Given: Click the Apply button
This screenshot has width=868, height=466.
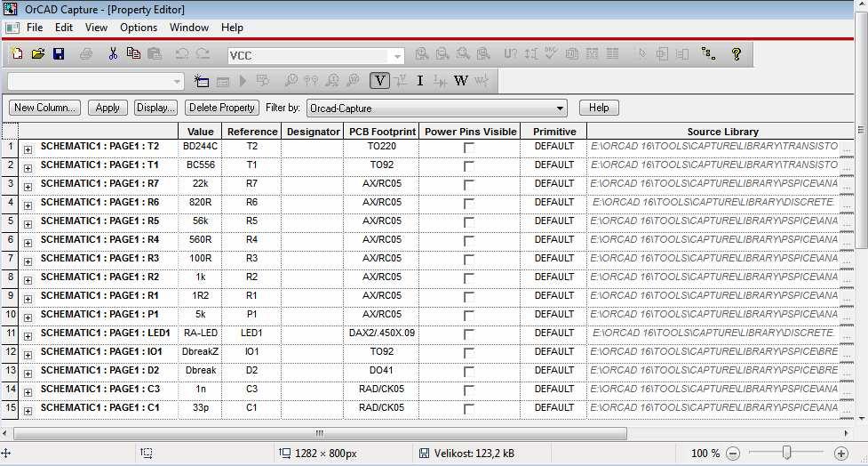Looking at the screenshot, I should click(108, 108).
